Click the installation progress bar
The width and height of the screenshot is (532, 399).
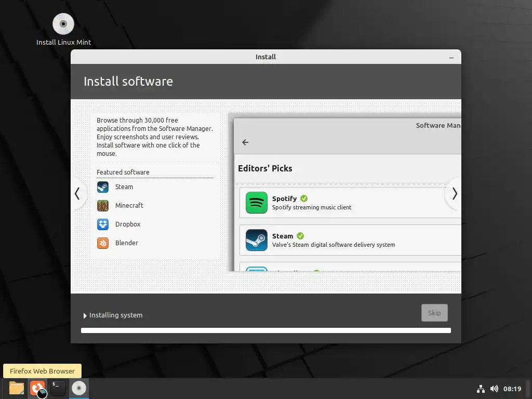(x=266, y=330)
